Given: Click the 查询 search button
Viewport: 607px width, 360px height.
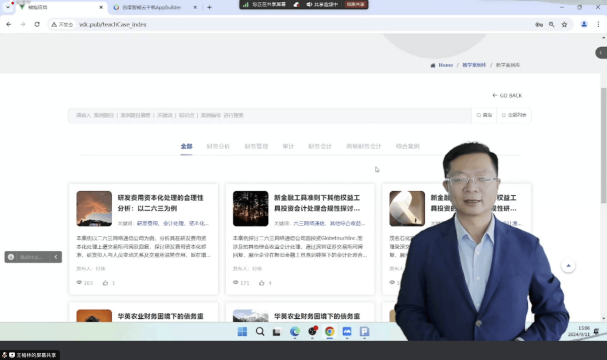Looking at the screenshot, I should pos(484,115).
